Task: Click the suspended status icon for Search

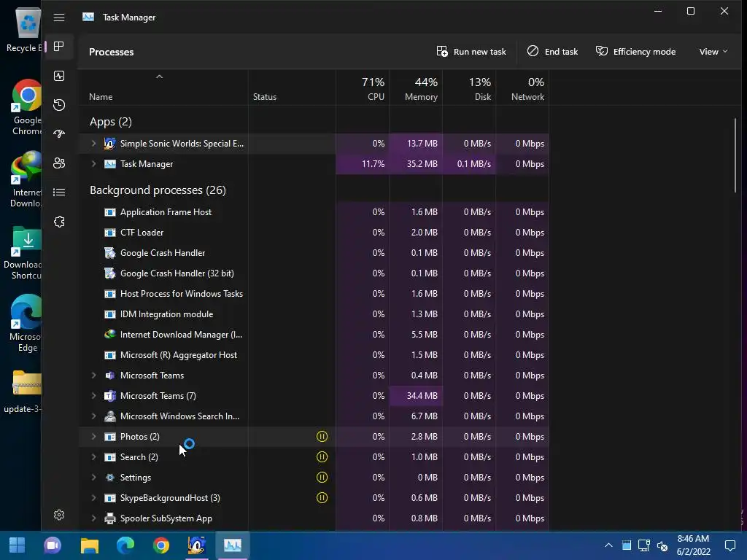Action: [x=322, y=456]
